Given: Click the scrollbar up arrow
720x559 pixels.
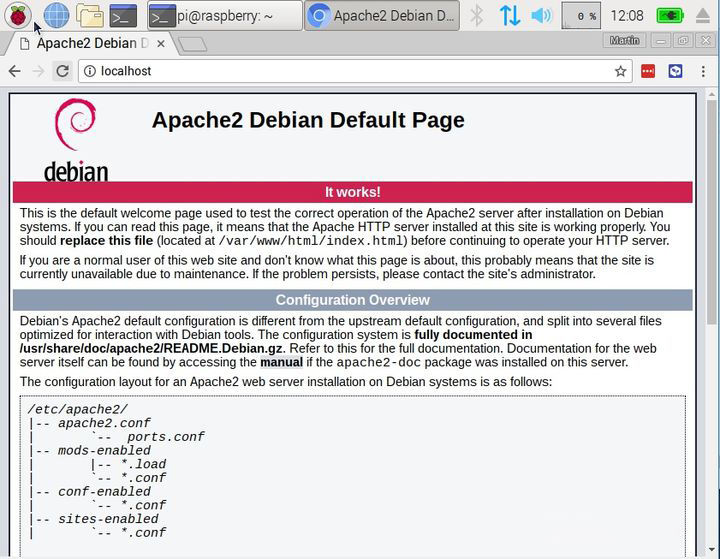Looking at the screenshot, I should coord(711,94).
